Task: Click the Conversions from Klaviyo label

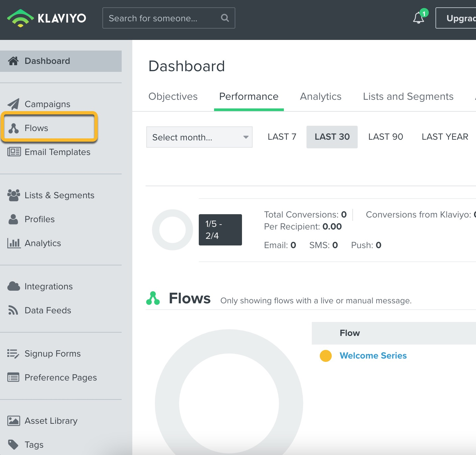Action: click(418, 215)
